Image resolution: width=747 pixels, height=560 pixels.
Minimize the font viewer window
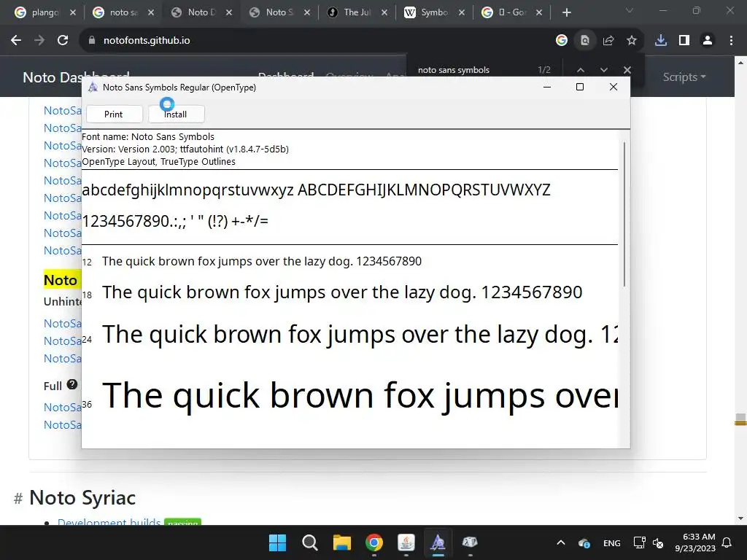pos(547,87)
